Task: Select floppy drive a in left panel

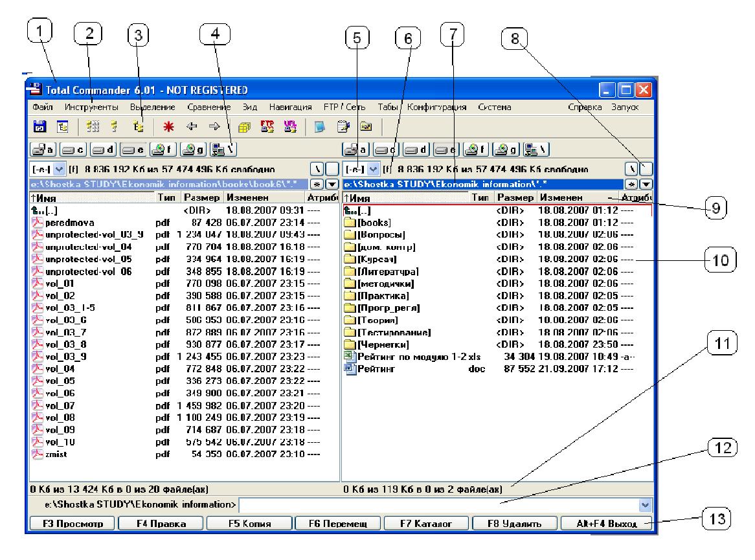Action: 43,150
